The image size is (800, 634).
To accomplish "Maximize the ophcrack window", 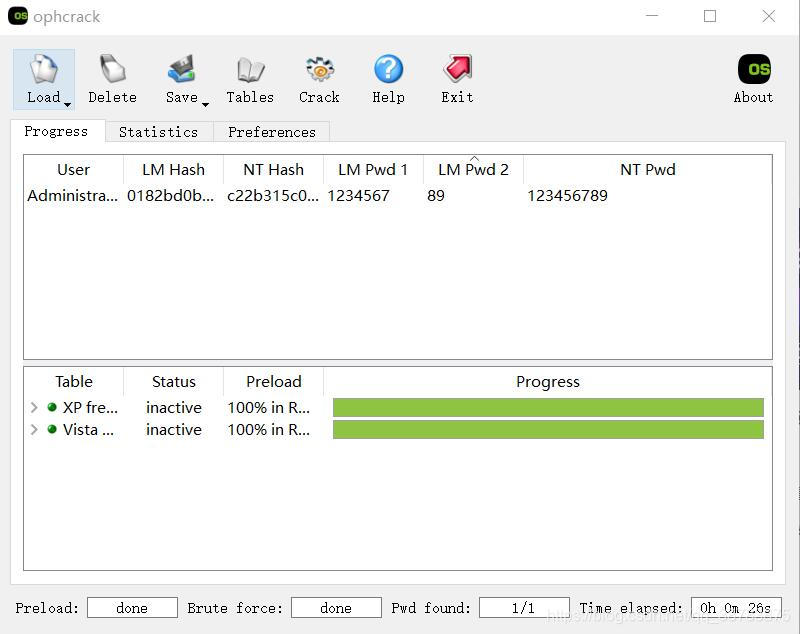I will [710, 16].
